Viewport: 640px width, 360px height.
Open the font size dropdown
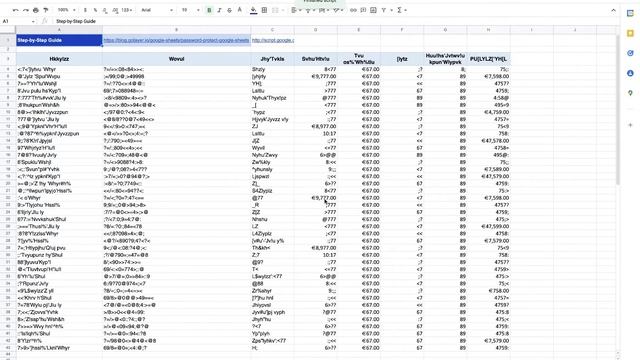[x=191, y=10]
